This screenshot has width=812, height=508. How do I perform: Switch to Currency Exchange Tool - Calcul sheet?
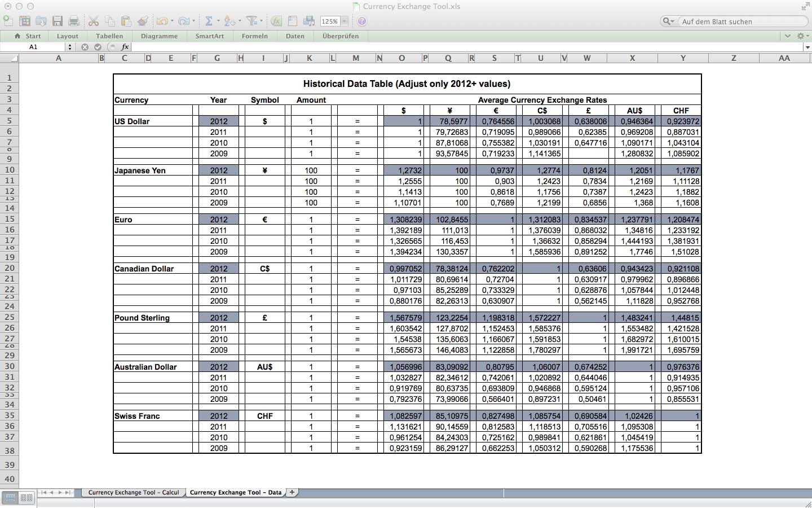[134, 492]
